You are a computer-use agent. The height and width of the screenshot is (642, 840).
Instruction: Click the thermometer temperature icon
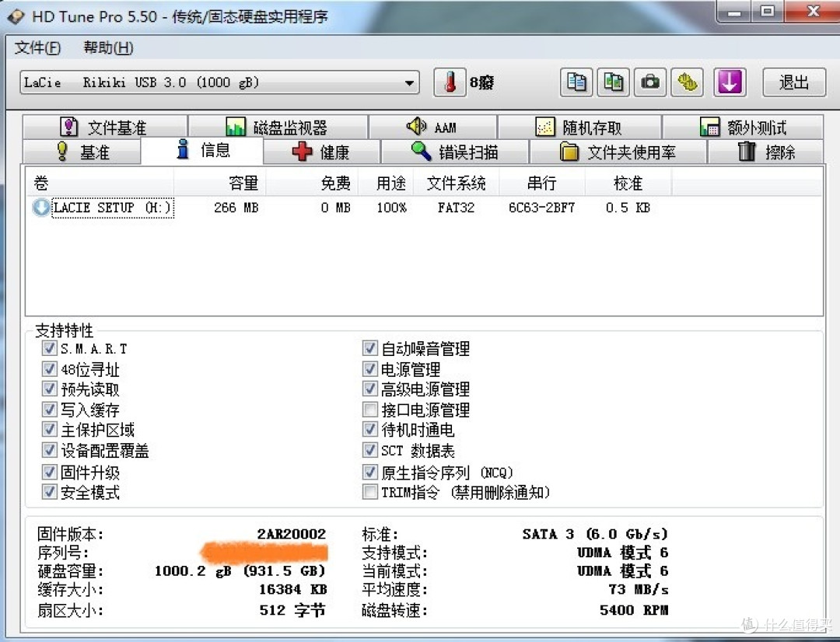pos(450,82)
